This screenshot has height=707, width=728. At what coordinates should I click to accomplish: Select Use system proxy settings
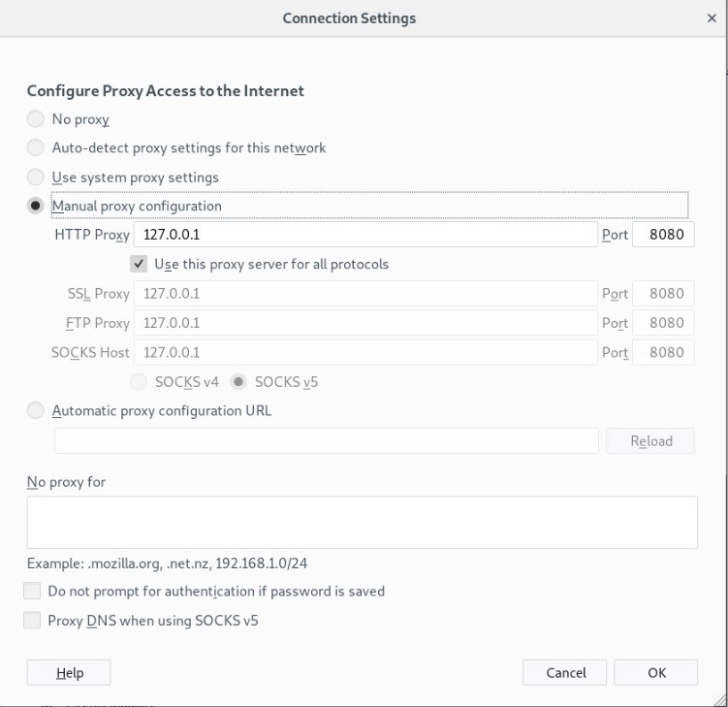(36, 177)
